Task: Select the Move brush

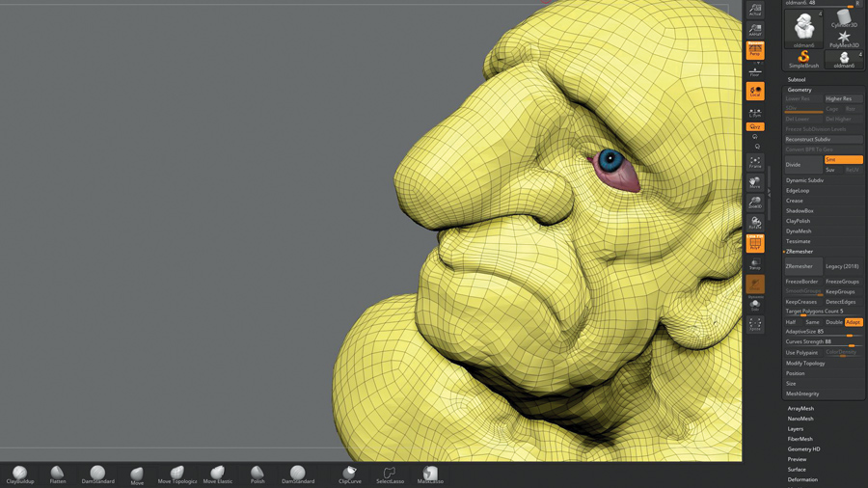Action: 137,475
